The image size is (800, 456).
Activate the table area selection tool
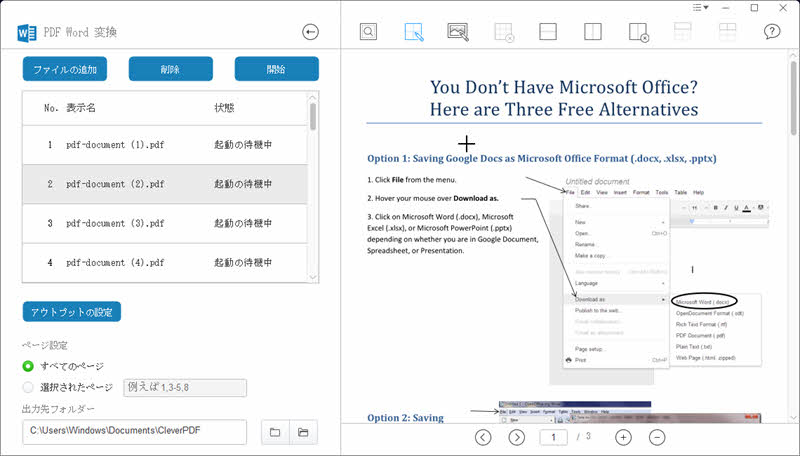414,32
